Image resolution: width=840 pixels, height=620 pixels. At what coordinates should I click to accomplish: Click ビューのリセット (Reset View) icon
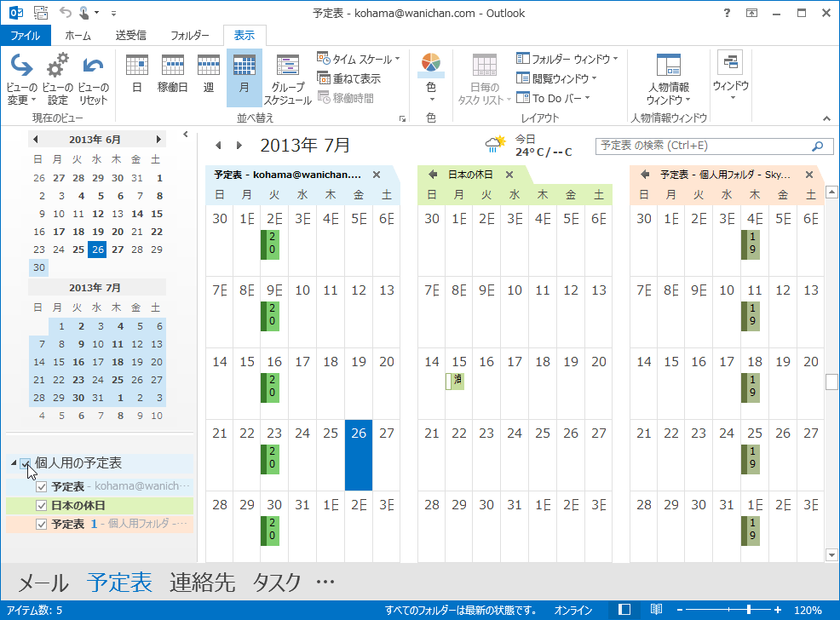tap(93, 79)
